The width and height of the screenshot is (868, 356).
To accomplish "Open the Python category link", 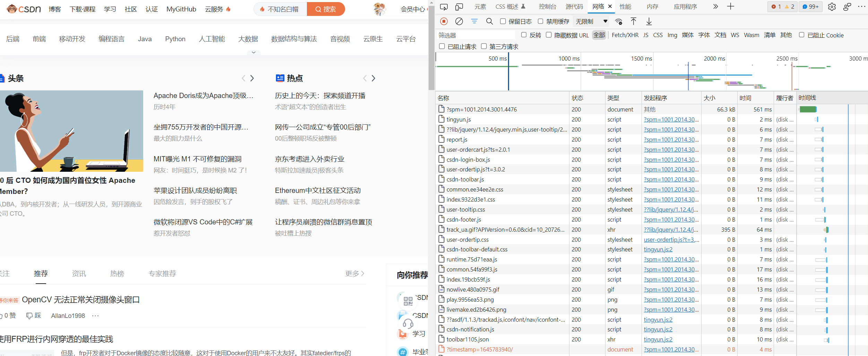I will (175, 39).
